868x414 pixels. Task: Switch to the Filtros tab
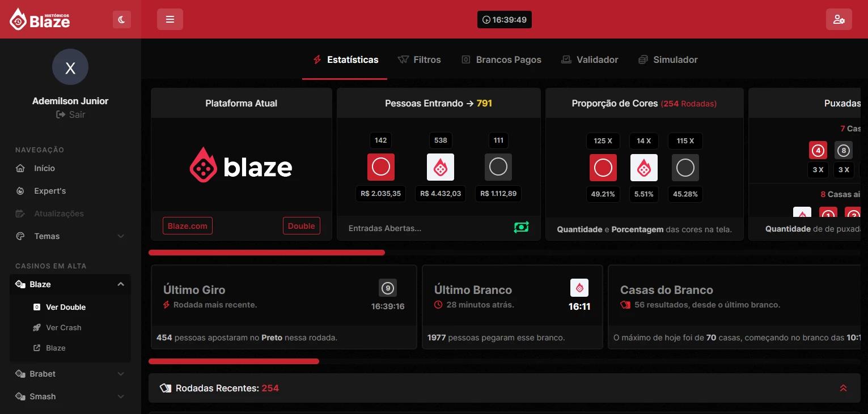pyautogui.click(x=420, y=59)
